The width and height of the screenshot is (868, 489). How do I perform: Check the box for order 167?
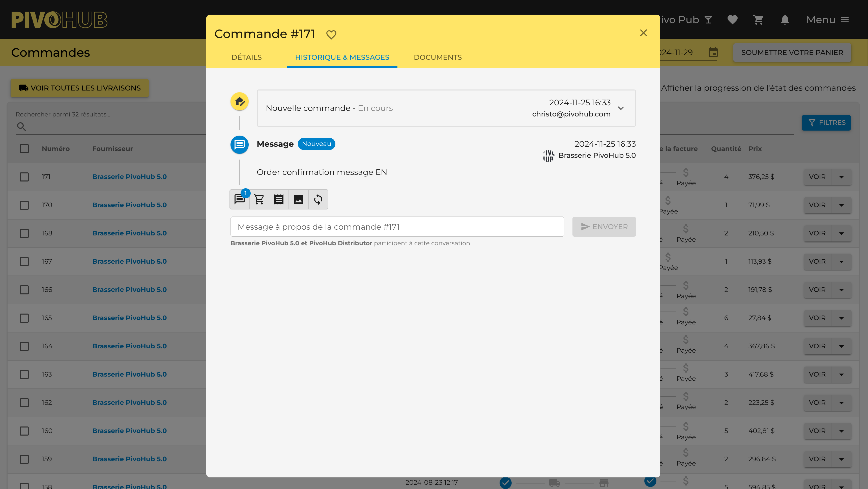[x=24, y=262]
